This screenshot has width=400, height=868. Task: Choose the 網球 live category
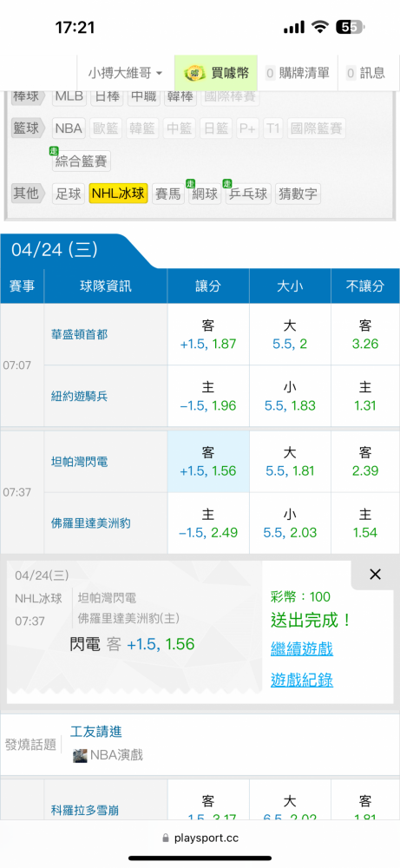pos(205,194)
